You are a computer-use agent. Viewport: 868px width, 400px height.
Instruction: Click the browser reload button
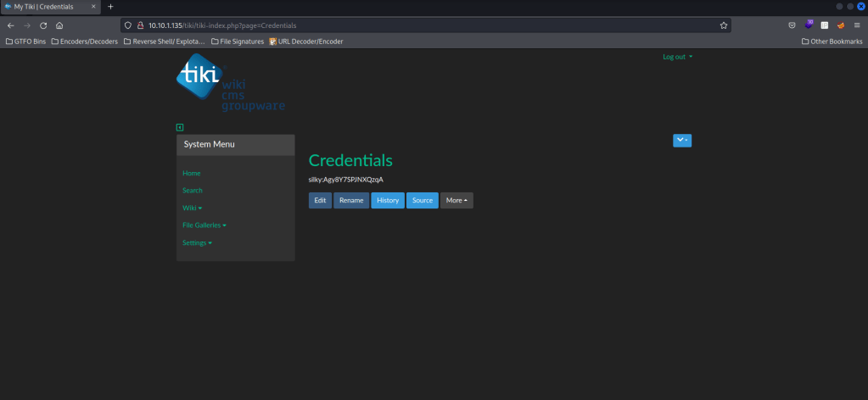(43, 25)
